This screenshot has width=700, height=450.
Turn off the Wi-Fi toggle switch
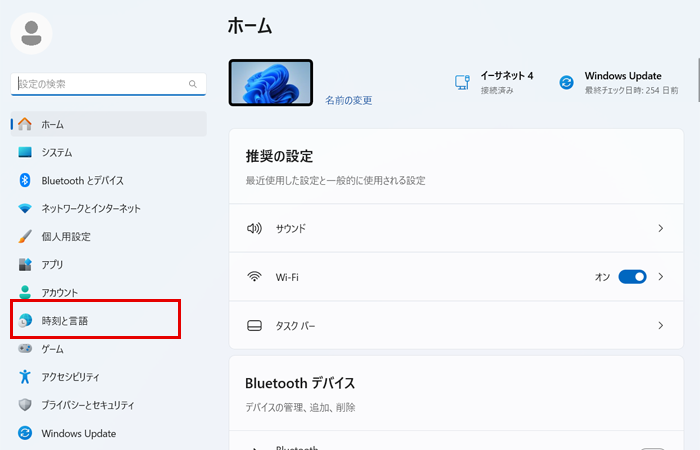click(632, 277)
